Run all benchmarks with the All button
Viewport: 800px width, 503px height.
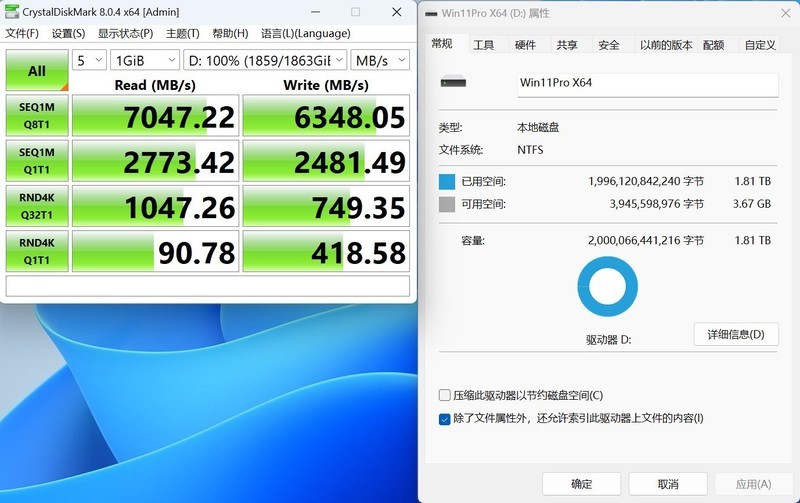(37, 70)
